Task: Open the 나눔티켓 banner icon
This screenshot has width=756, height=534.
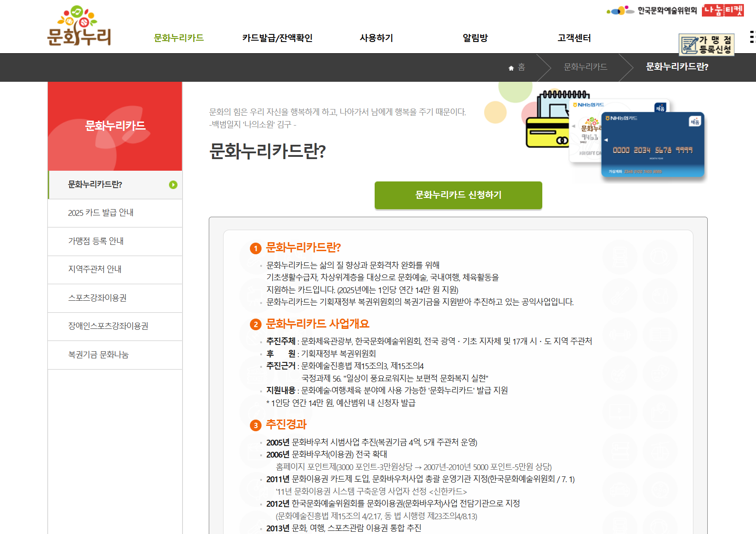Action: pyautogui.click(x=722, y=10)
